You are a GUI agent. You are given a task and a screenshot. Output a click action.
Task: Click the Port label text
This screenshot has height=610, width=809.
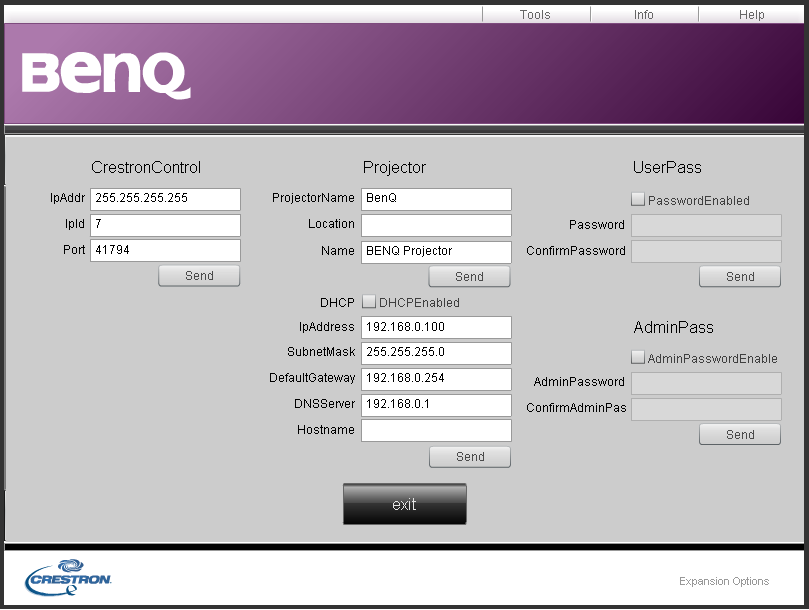coord(74,250)
